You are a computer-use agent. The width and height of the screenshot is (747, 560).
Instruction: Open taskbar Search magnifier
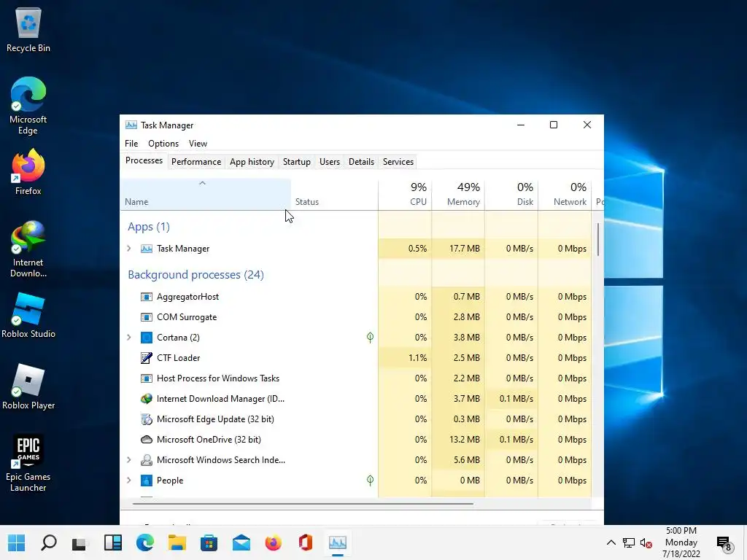pyautogui.click(x=49, y=542)
